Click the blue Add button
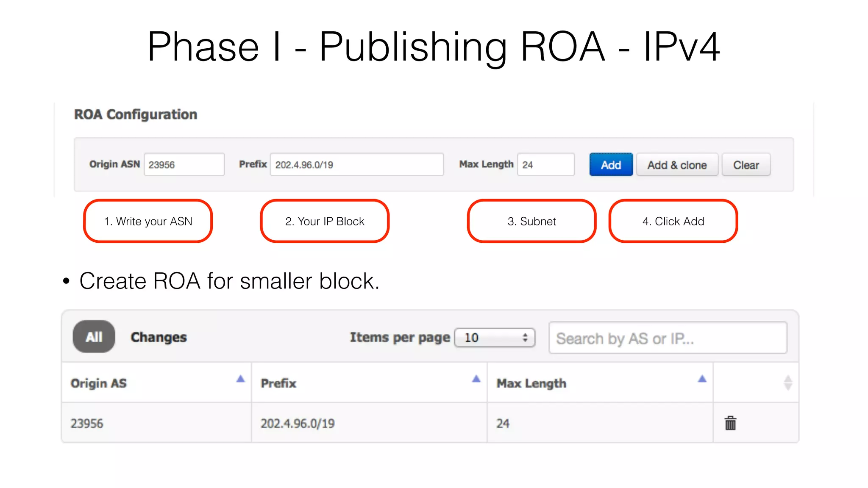The width and height of the screenshot is (868, 488). (x=611, y=165)
